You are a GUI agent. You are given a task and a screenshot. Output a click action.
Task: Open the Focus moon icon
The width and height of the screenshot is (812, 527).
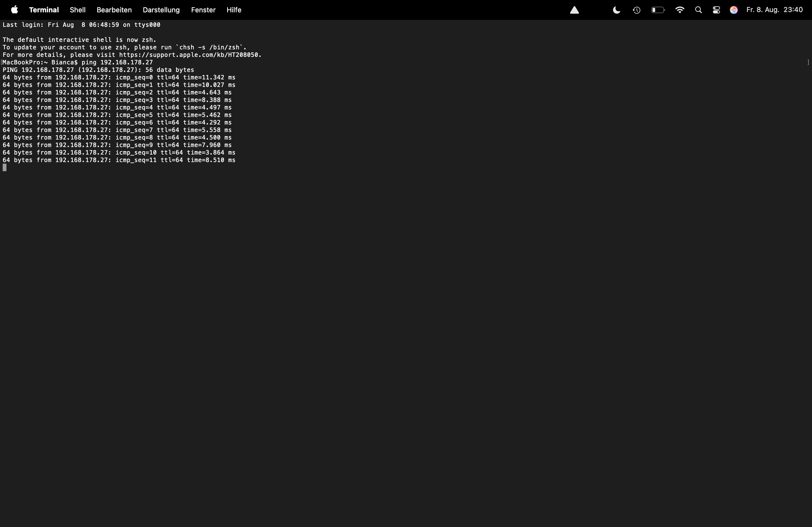click(617, 10)
